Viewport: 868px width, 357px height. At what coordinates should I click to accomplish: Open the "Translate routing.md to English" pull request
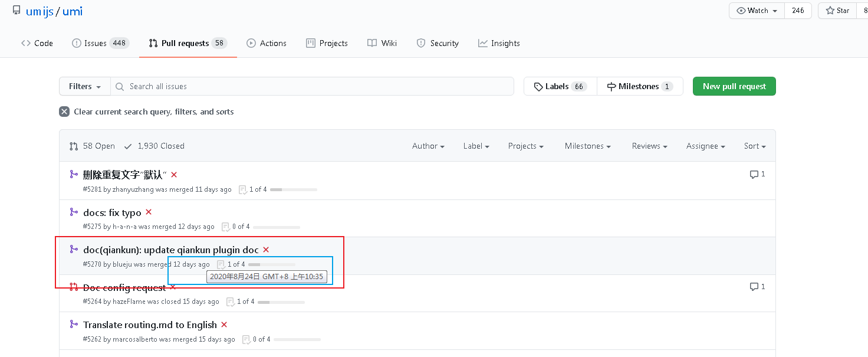point(150,325)
